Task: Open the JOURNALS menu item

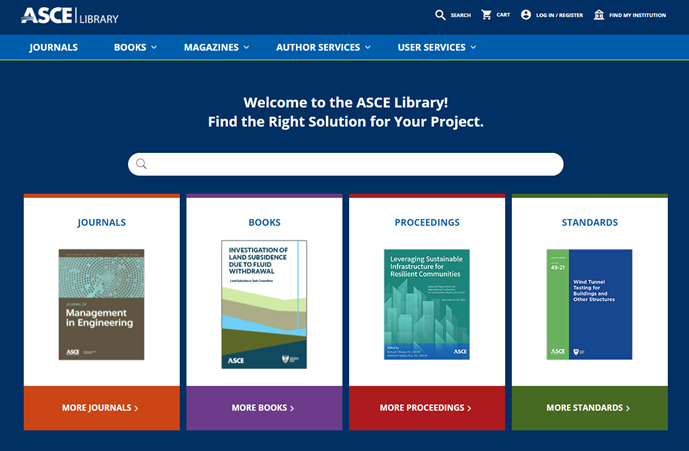Action: click(54, 47)
